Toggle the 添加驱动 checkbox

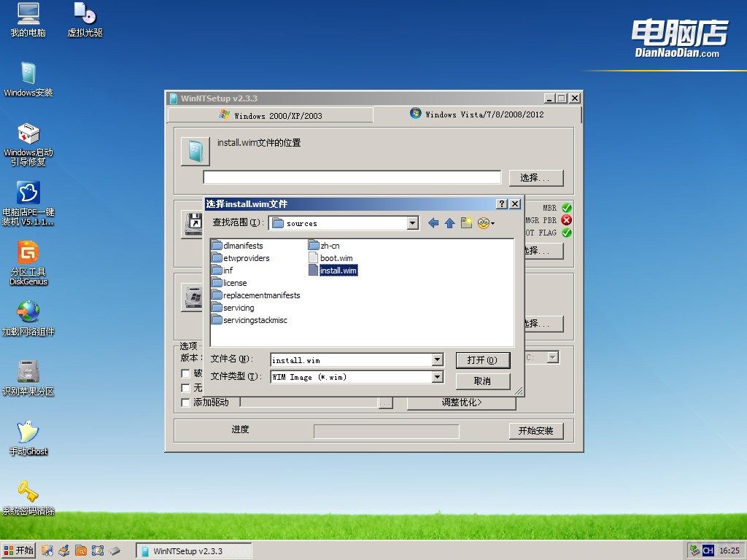186,402
